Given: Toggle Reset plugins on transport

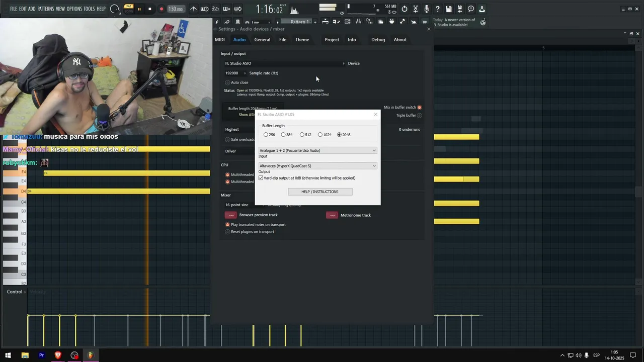Looking at the screenshot, I should (x=227, y=232).
